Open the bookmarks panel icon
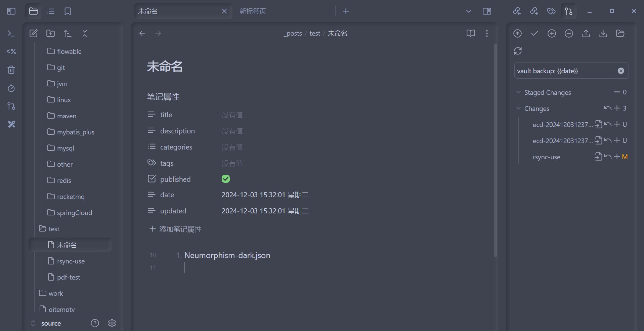 coord(68,11)
